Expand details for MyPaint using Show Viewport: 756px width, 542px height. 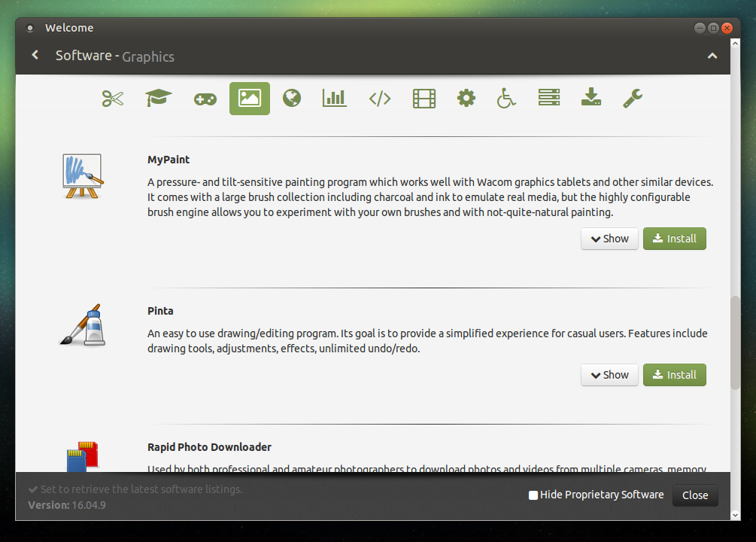(x=609, y=239)
